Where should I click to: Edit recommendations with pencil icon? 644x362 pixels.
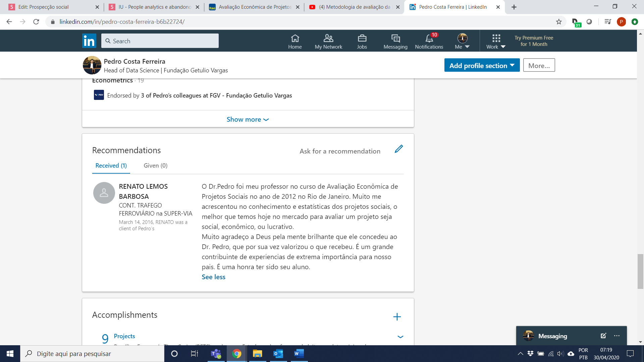tap(398, 149)
